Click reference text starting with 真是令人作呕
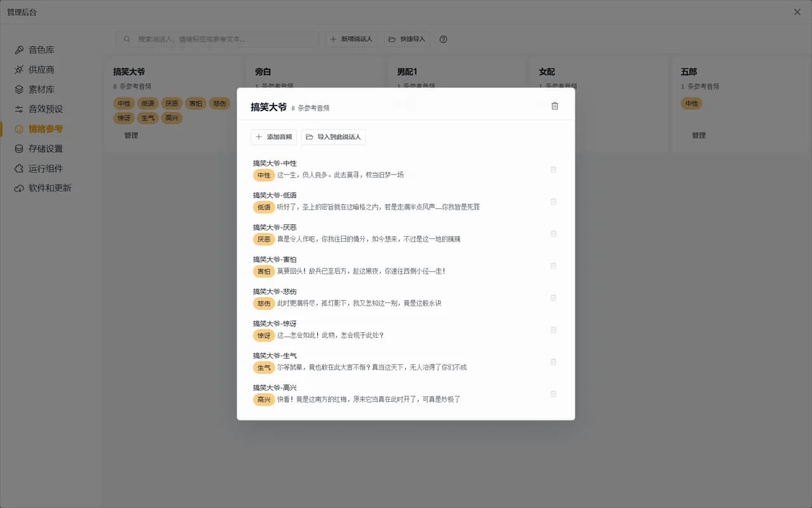Screen dimensions: 812x508 (x=369, y=239)
